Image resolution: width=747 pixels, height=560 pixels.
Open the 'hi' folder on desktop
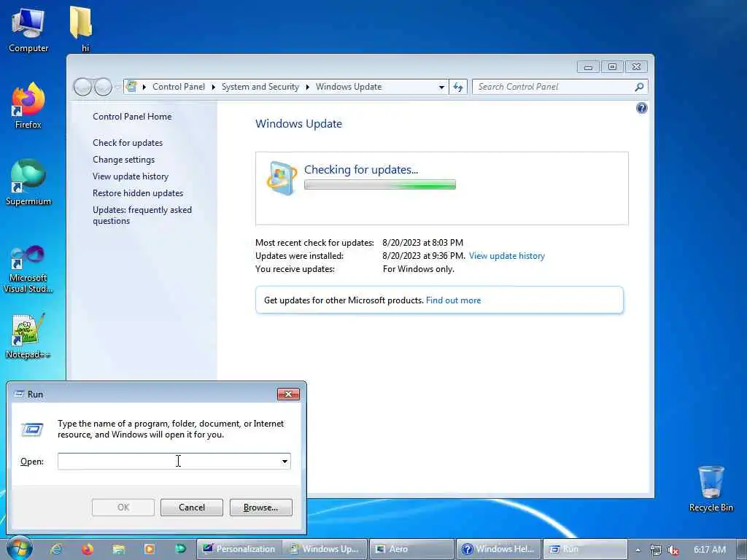(x=82, y=28)
